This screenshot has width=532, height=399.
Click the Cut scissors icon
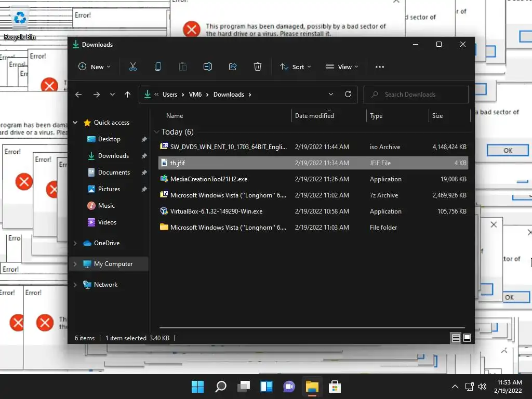click(x=132, y=66)
